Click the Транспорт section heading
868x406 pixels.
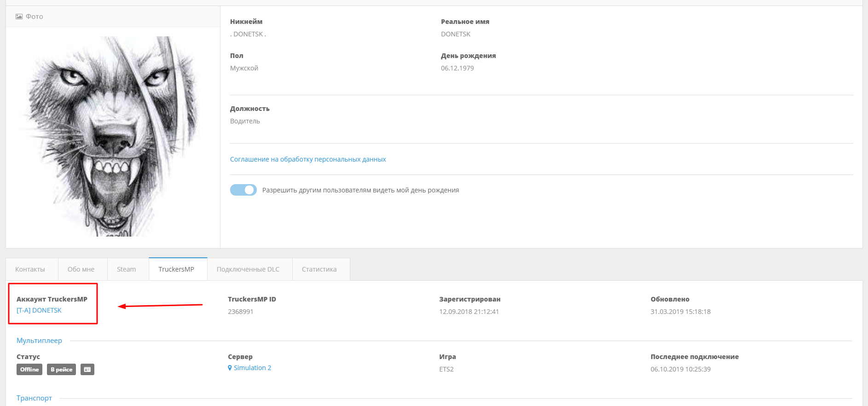[34, 398]
